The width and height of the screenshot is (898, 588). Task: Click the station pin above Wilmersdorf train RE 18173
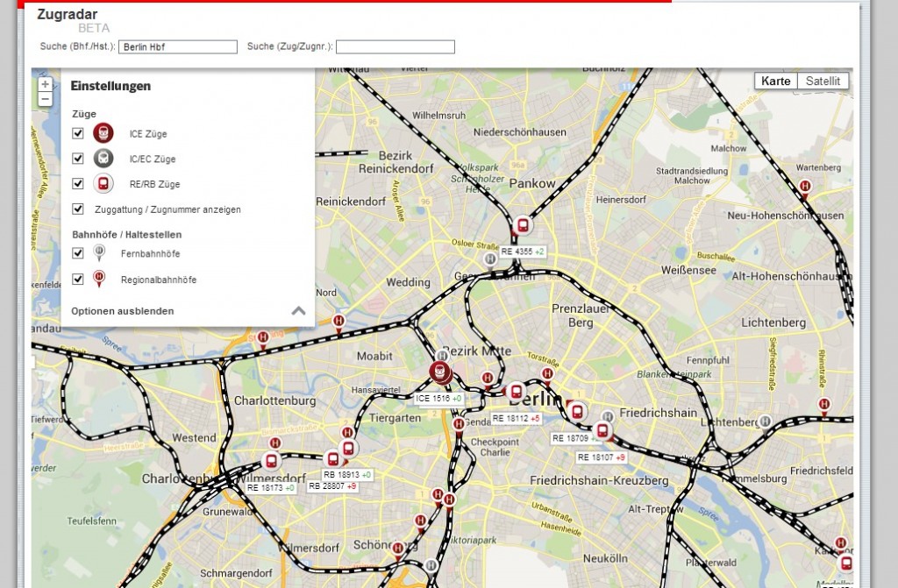tap(274, 445)
